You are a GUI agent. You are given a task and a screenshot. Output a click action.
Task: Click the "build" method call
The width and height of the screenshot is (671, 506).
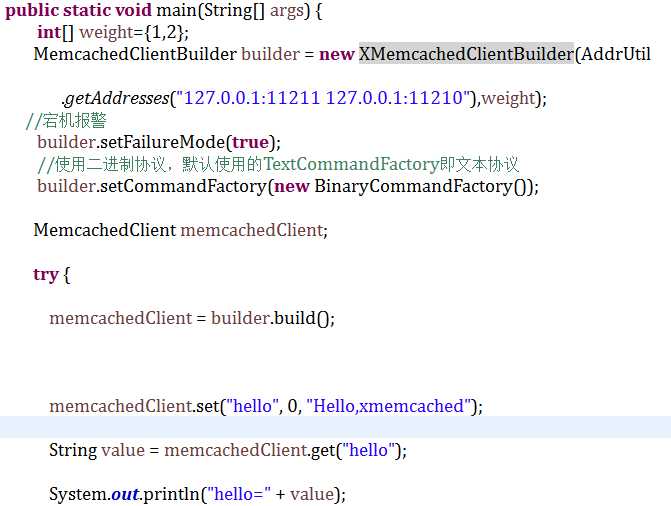tap(294, 318)
